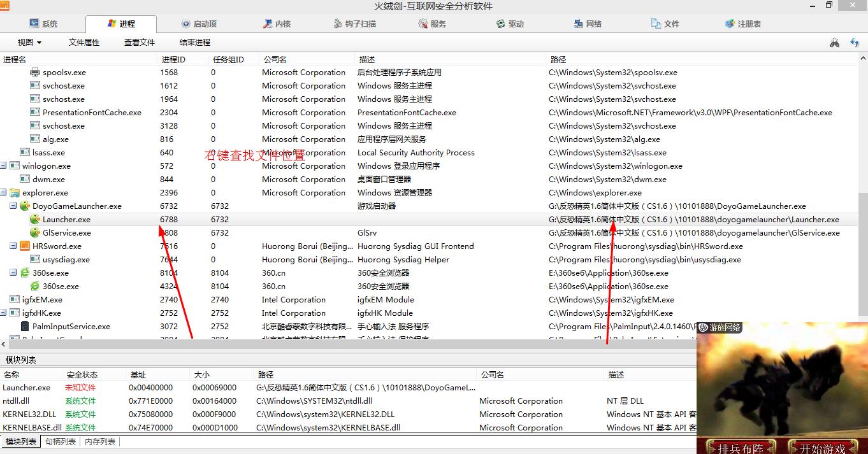868x454 pixels.
Task: Switch to the 注册表 tab
Action: click(x=743, y=24)
